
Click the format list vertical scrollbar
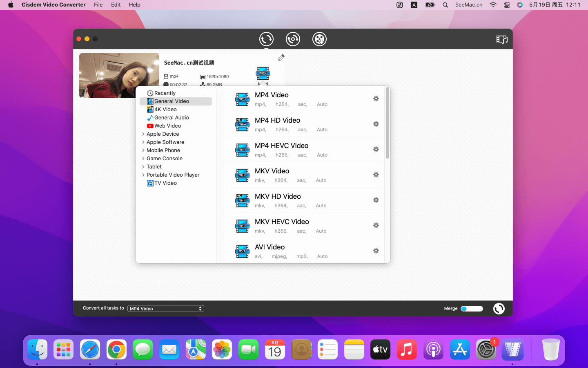click(387, 123)
